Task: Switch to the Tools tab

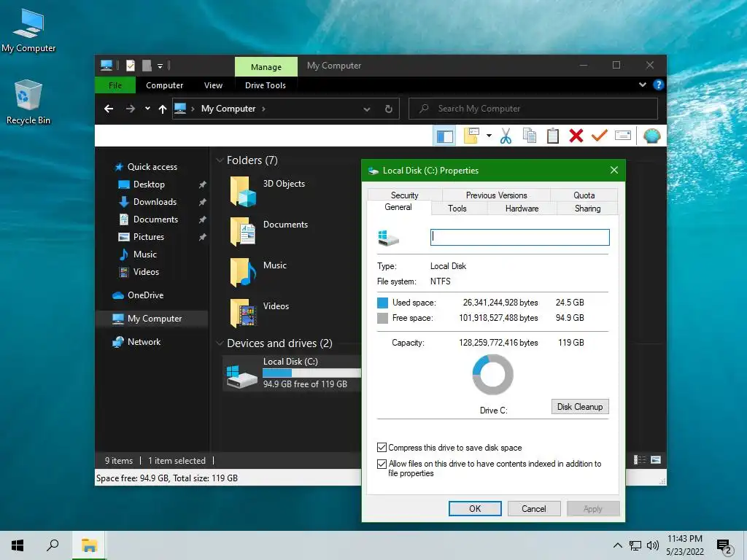Action: (x=457, y=208)
